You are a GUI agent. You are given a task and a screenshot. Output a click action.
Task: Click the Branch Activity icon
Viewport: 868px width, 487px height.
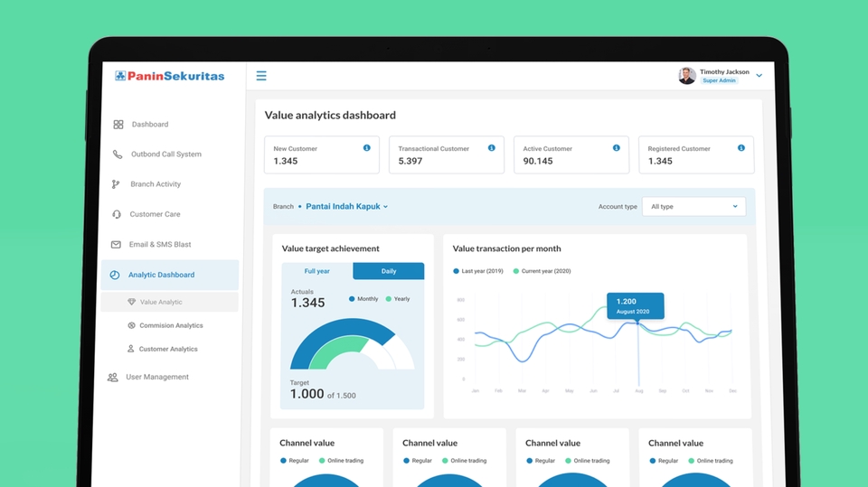(x=116, y=184)
